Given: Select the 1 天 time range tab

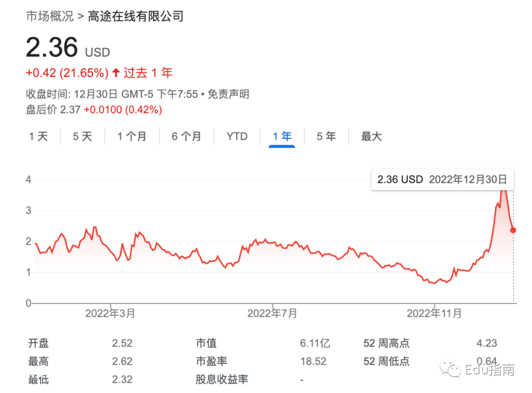Looking at the screenshot, I should [38, 137].
